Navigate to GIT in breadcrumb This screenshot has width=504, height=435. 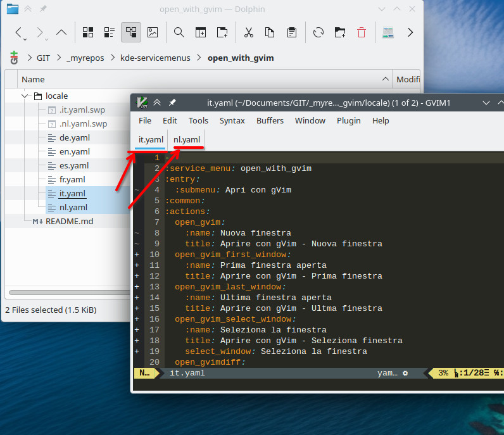click(x=43, y=58)
